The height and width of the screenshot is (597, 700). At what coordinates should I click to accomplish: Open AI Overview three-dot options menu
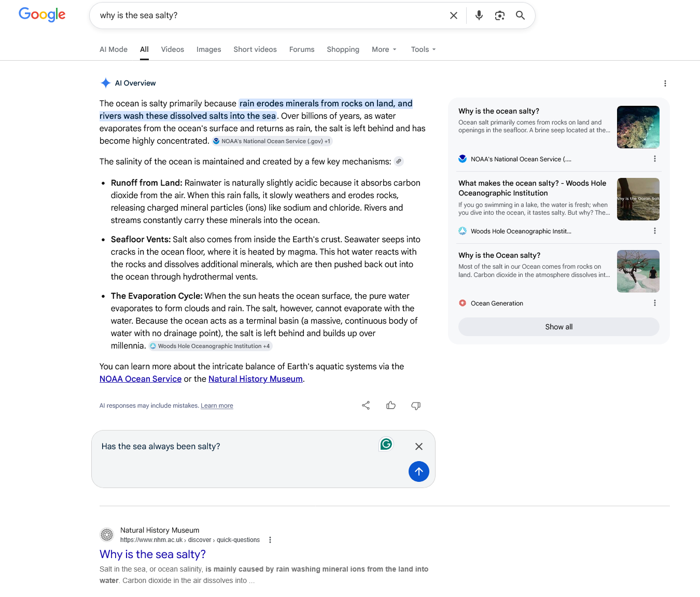665,84
